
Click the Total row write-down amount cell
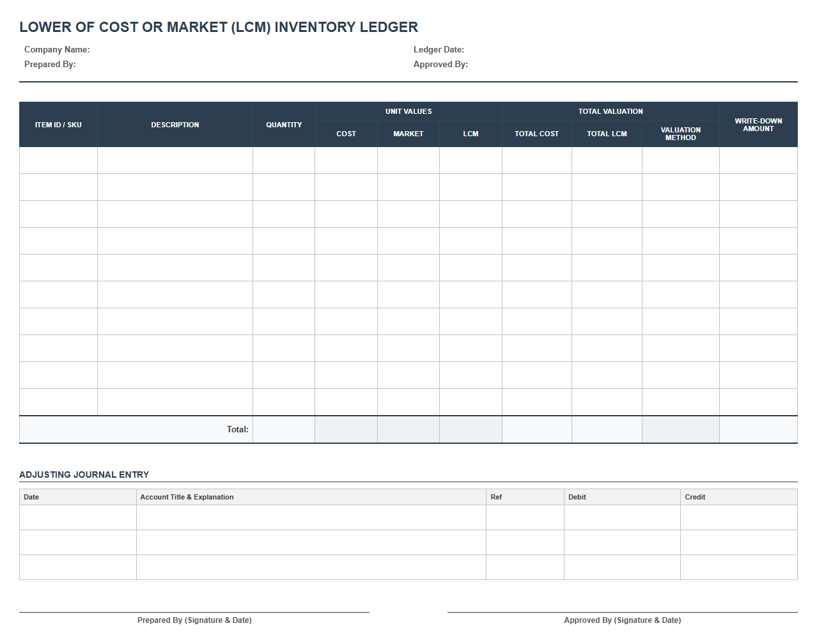coord(758,430)
